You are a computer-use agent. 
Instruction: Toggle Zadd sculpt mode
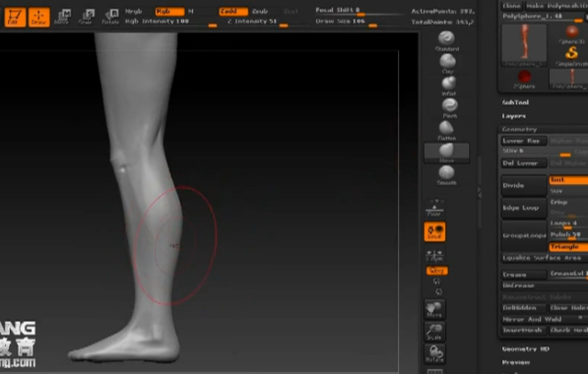tap(233, 12)
